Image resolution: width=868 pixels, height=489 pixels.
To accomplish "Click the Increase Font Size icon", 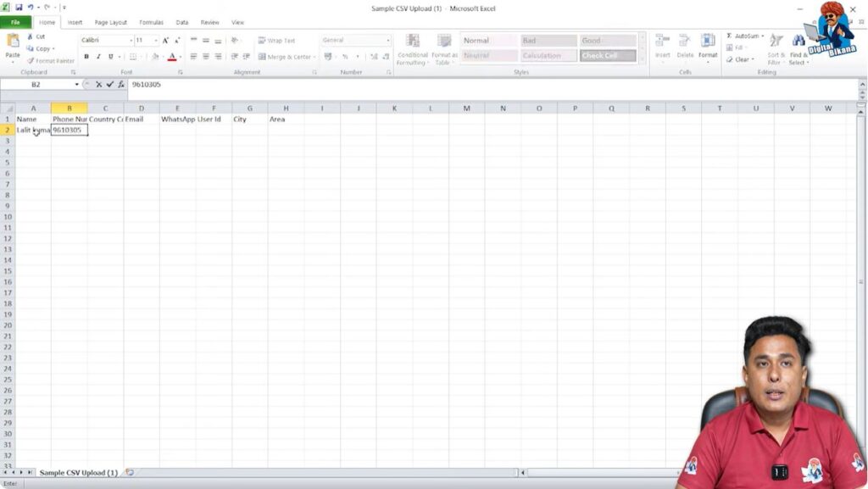I will click(x=165, y=40).
